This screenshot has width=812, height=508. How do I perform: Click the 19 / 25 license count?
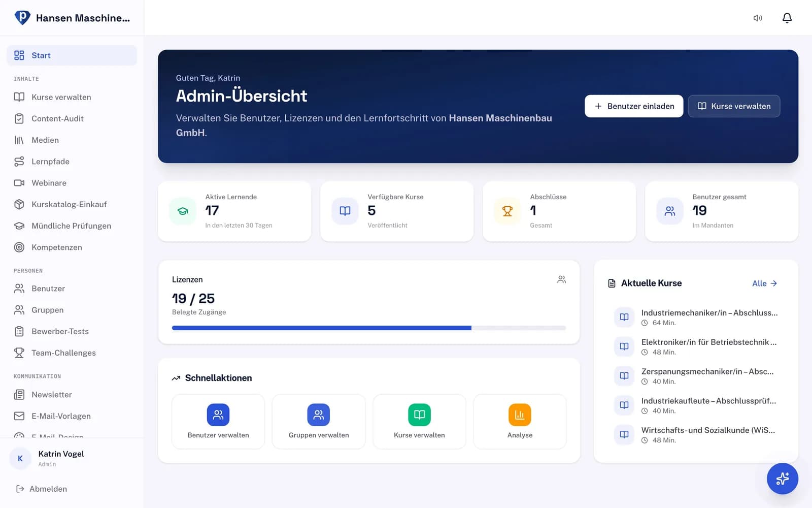[193, 298]
